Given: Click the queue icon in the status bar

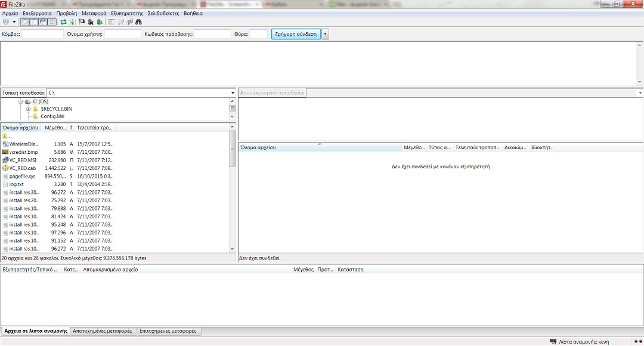Looking at the screenshot, I should (x=553, y=341).
